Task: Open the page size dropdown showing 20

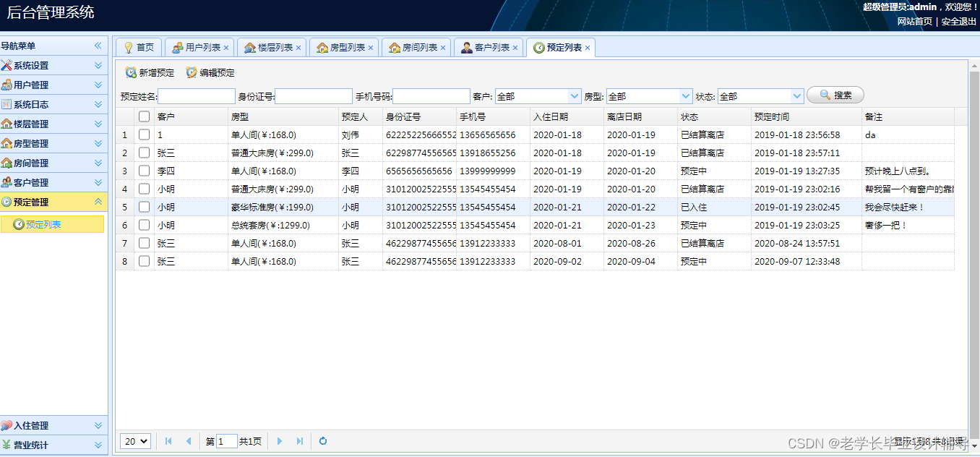Action: 134,440
